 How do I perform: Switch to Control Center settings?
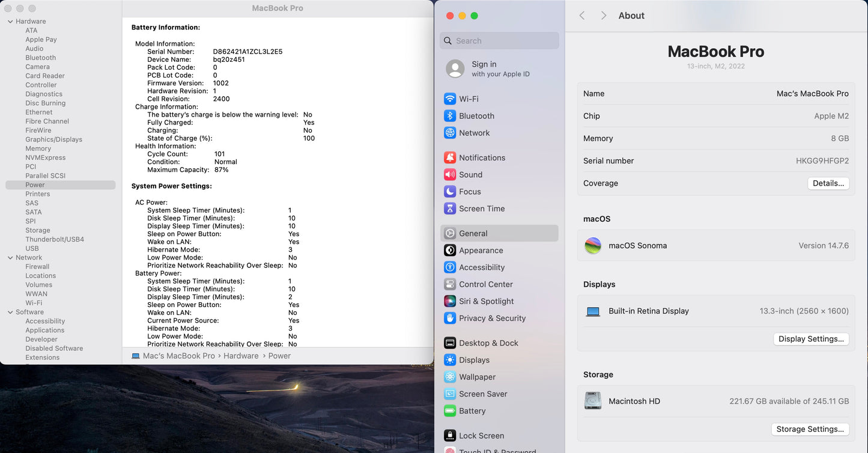click(x=485, y=284)
